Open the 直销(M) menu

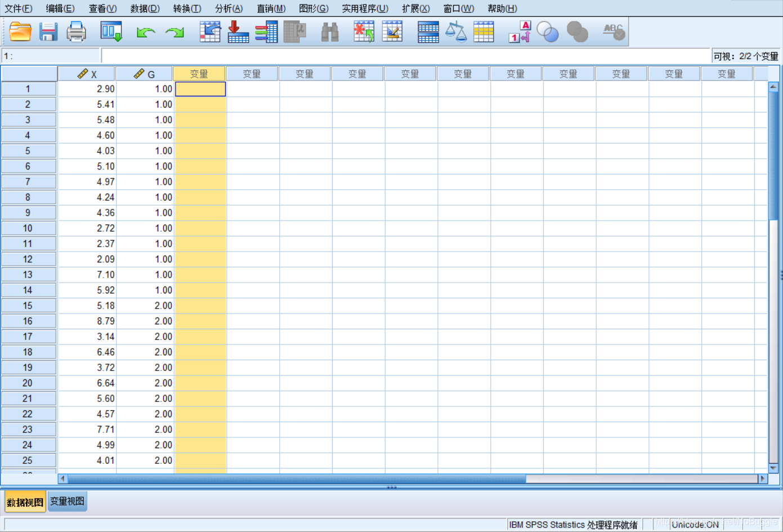[x=271, y=8]
